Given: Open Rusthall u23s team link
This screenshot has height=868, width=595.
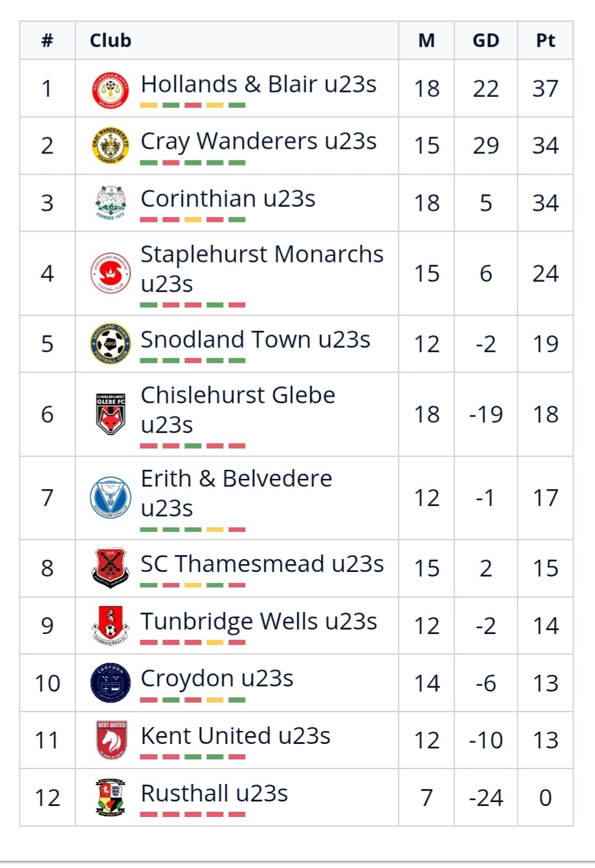Looking at the screenshot, I should click(x=214, y=794).
